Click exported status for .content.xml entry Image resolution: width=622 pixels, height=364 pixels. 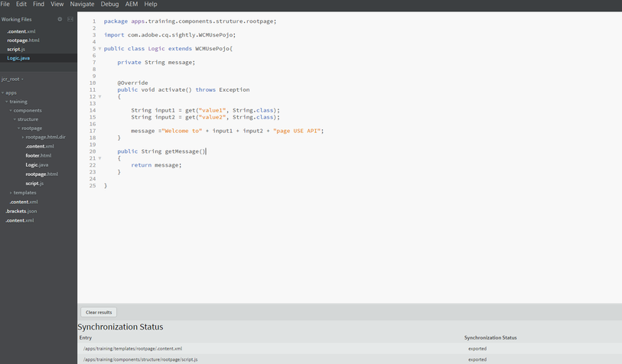(x=477, y=349)
